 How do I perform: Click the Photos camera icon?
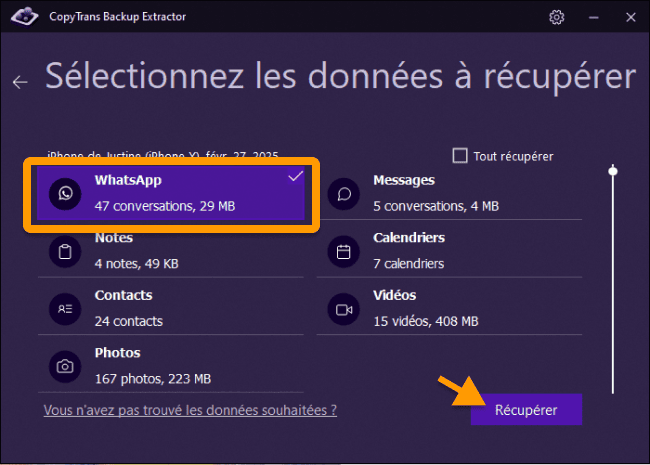point(65,366)
